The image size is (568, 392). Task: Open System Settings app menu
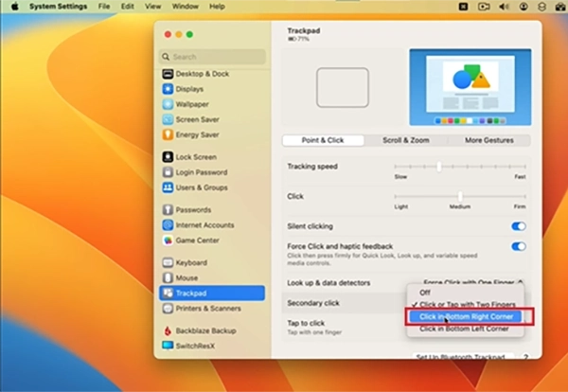click(x=58, y=7)
